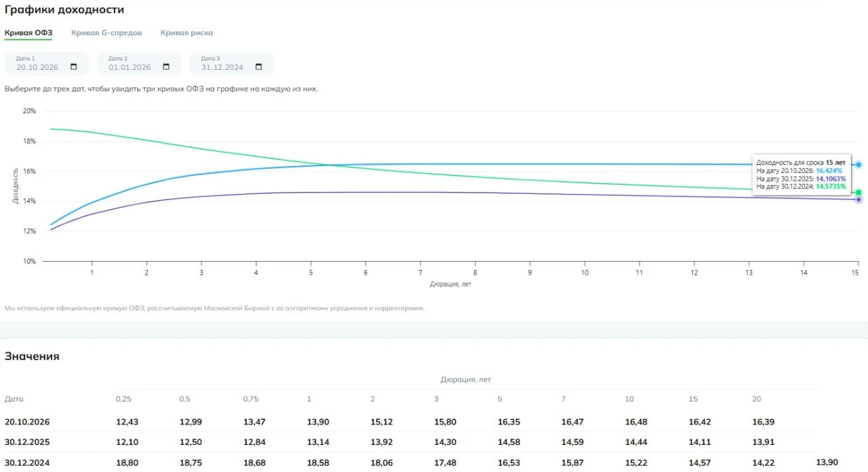Click the blue circle marker on the chart
868x472 pixels.
point(859,165)
